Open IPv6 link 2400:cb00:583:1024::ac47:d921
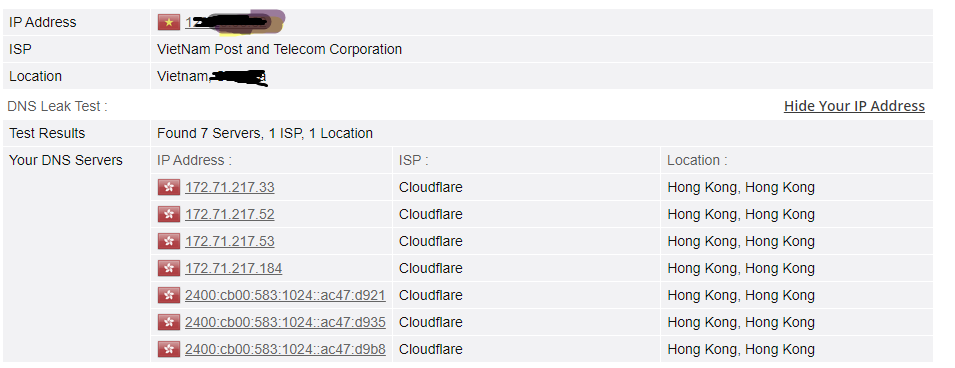Screen dimensions: 955x368 coord(285,295)
